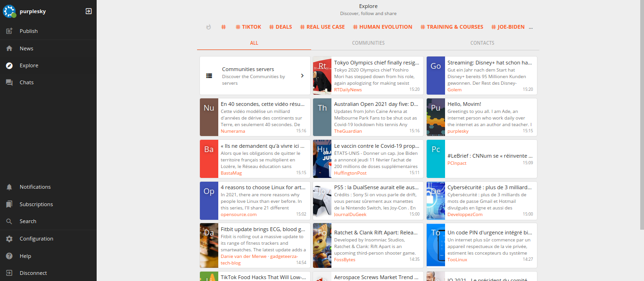
Task: Select the TIKTOK hashtag
Action: [248, 27]
